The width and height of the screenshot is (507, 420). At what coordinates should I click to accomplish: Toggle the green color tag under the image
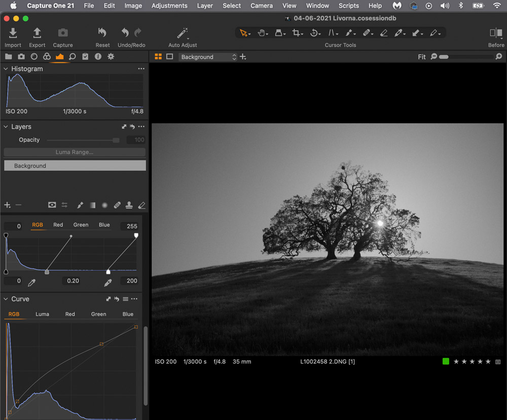pos(446,362)
